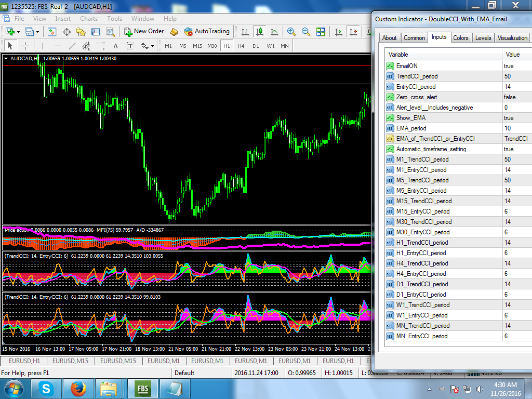Select the H1_TrendCCI_period row

pos(458,243)
